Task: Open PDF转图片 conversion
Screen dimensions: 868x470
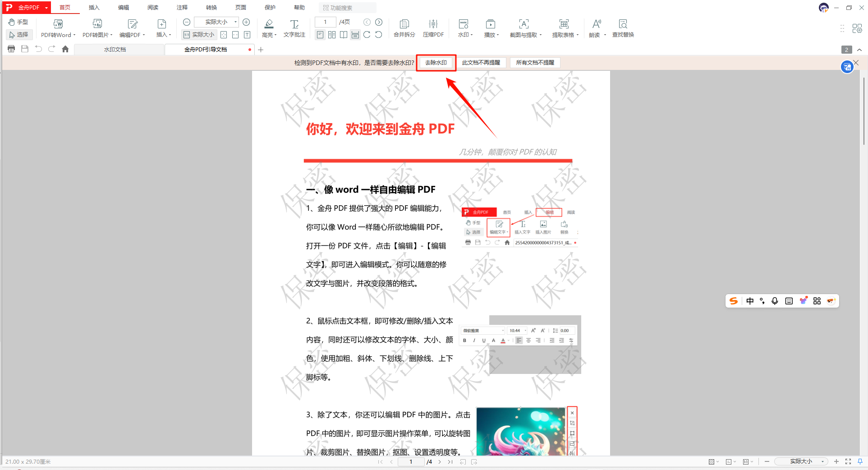Action: coord(97,28)
